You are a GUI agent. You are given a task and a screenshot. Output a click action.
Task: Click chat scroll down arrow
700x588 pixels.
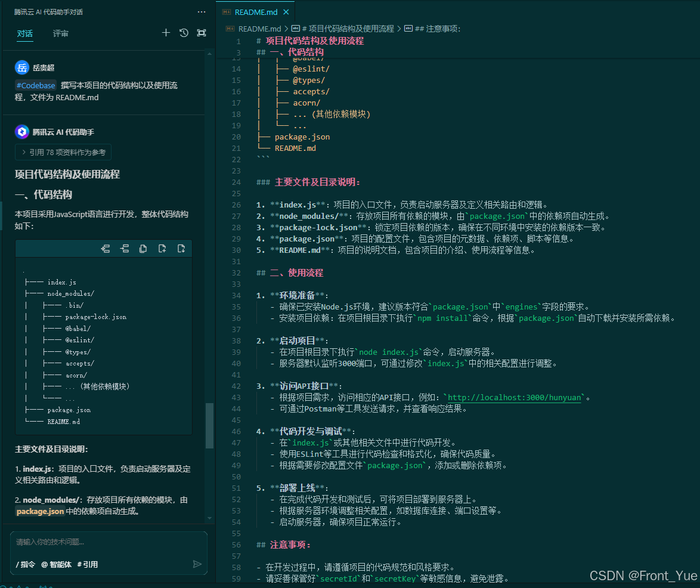(209, 518)
